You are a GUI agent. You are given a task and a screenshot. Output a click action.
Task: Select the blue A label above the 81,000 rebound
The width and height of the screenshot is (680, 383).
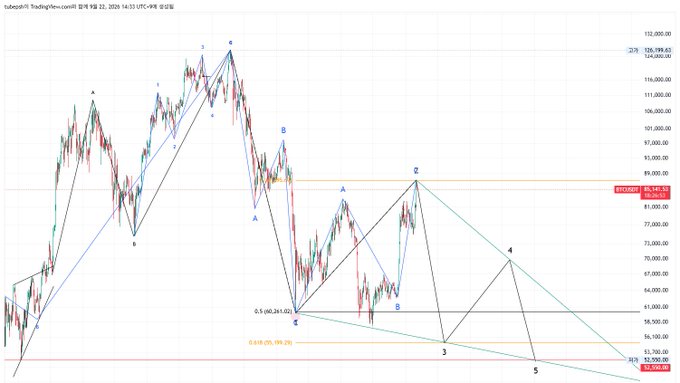[343, 190]
